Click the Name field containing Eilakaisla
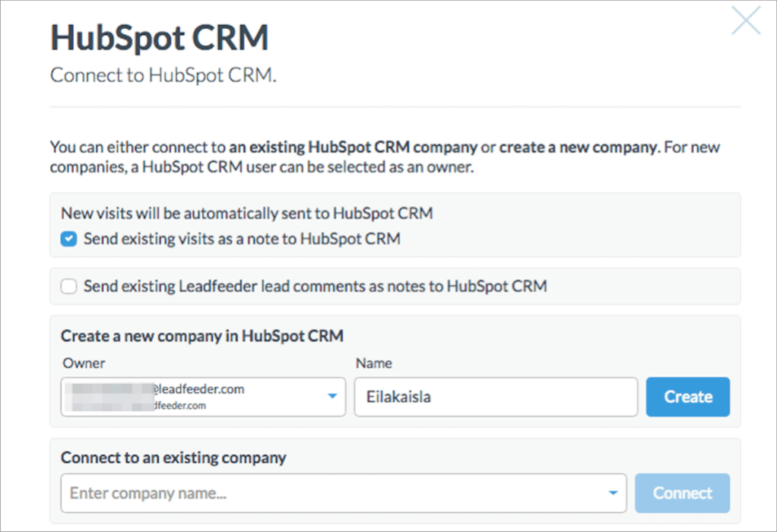 (495, 397)
